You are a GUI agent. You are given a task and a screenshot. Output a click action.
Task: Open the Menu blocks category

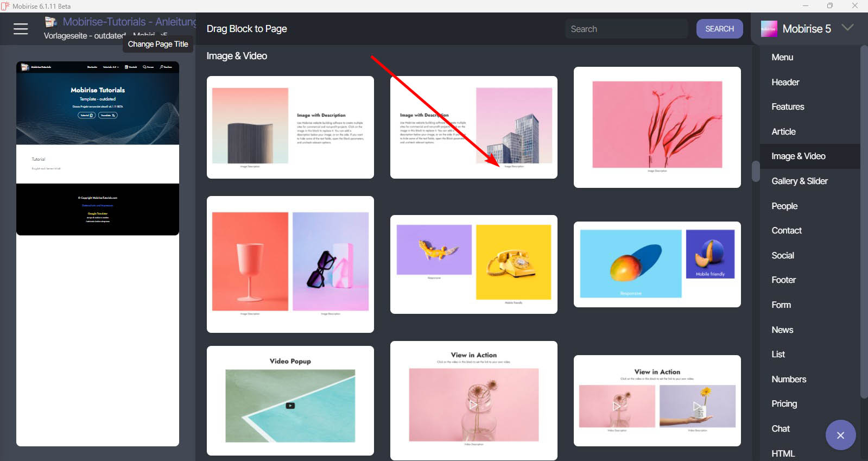tap(782, 57)
